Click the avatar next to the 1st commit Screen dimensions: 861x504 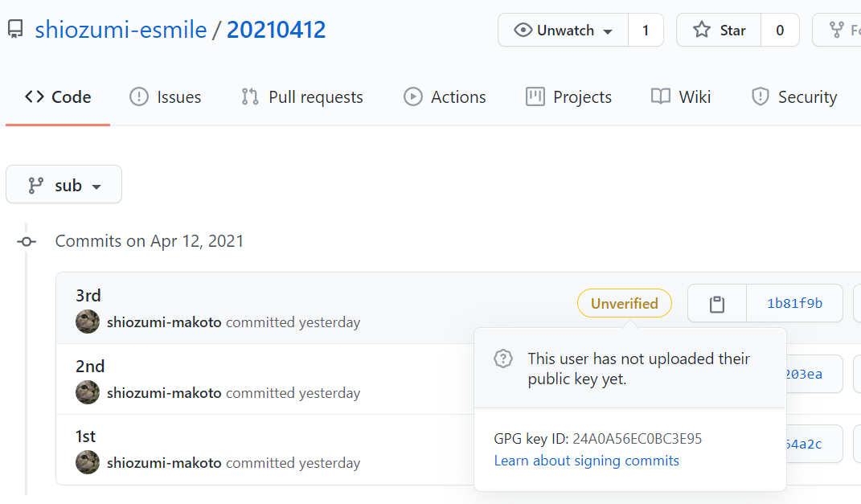88,462
